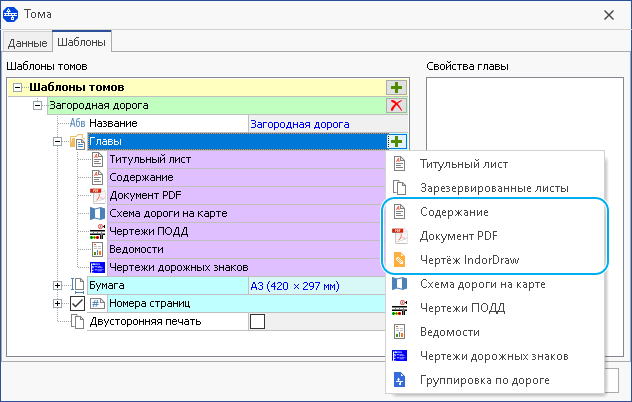The height and width of the screenshot is (402, 632).
Task: Click the Бумага page size icon
Action: click(77, 285)
